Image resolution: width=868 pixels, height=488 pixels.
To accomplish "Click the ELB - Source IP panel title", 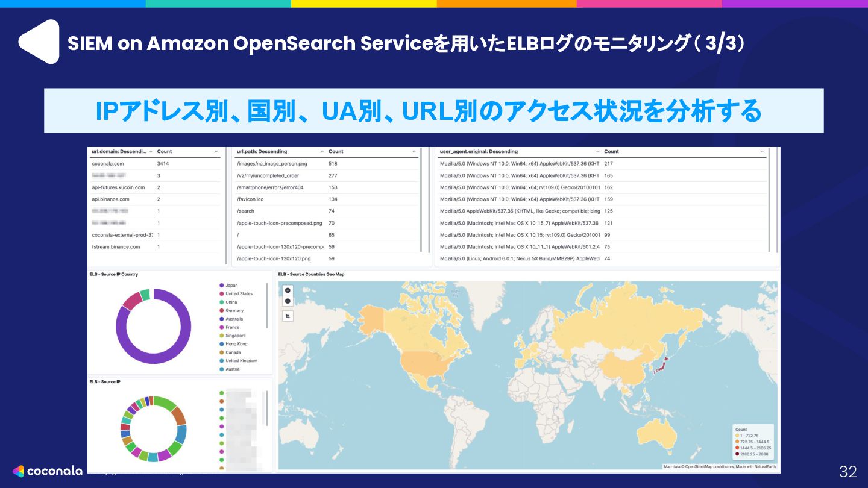I will (x=104, y=381).
